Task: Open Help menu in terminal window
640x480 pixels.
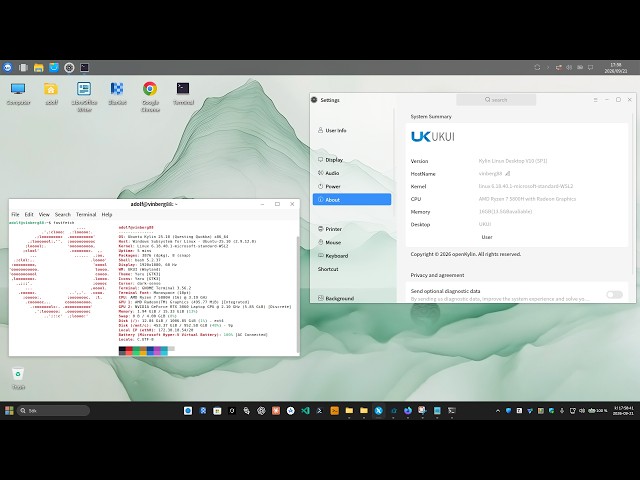Action: [107, 214]
